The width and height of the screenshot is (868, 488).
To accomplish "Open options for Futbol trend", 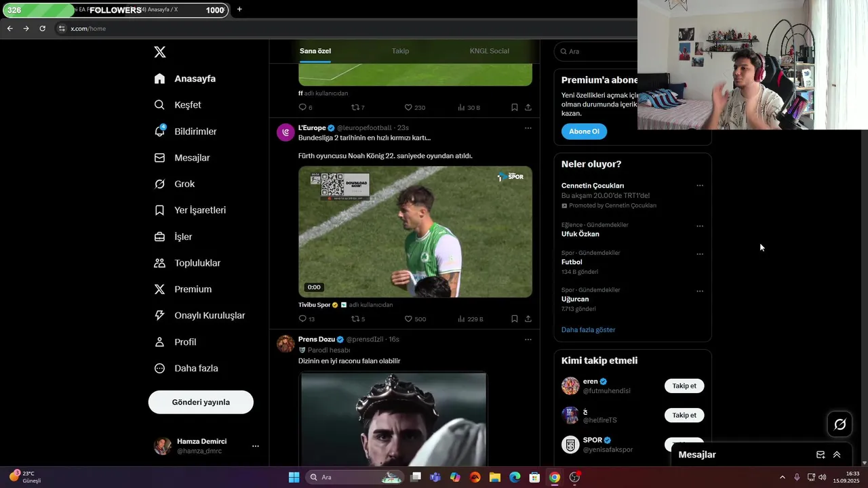I will (700, 254).
